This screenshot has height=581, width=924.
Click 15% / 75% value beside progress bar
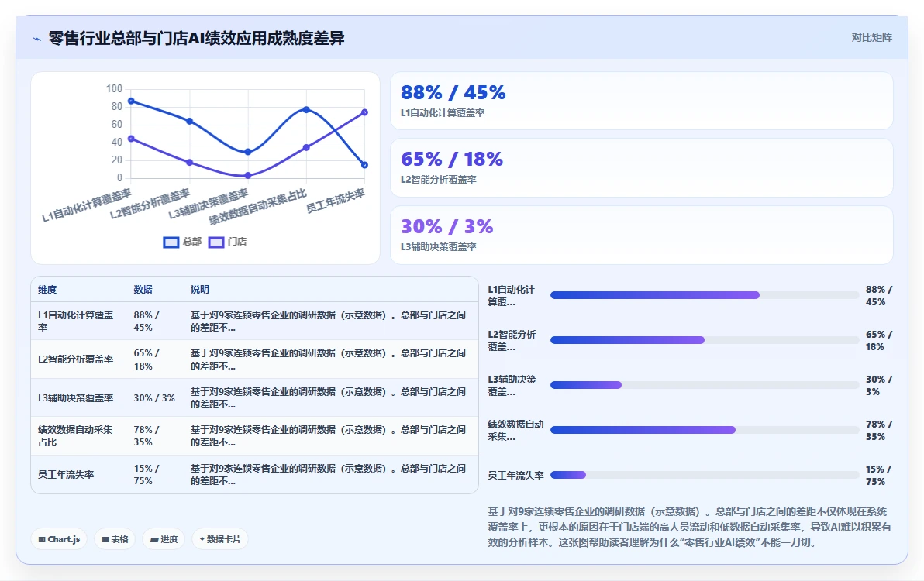click(x=878, y=475)
